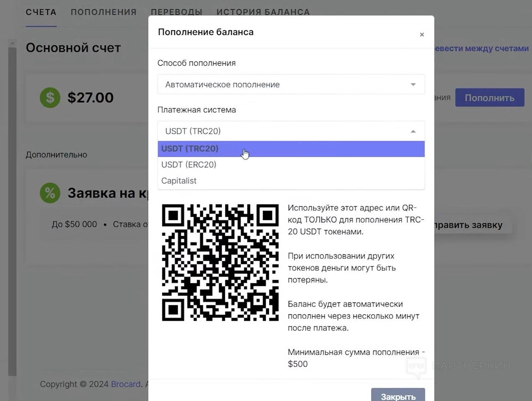This screenshot has height=401, width=532.
Task: Click the green percent icon
Action: [x=50, y=193]
